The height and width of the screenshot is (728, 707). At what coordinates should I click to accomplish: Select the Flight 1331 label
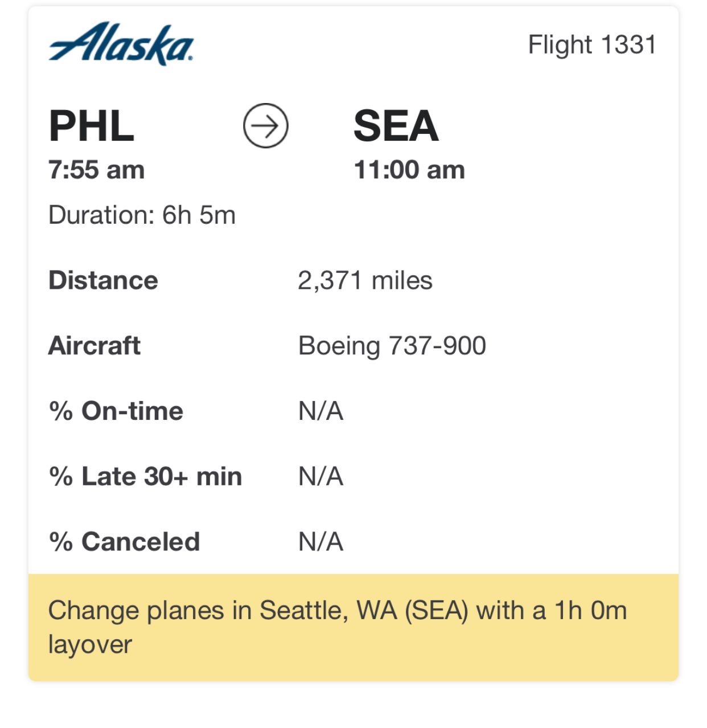pyautogui.click(x=592, y=45)
